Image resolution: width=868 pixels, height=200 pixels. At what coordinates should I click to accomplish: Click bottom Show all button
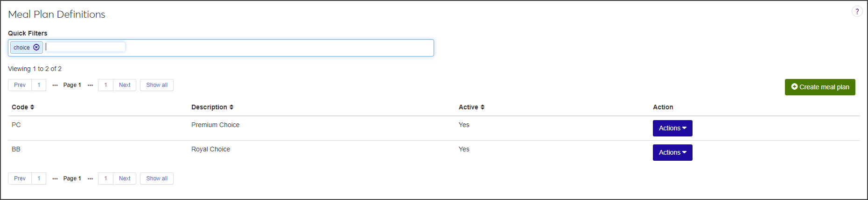(x=157, y=179)
